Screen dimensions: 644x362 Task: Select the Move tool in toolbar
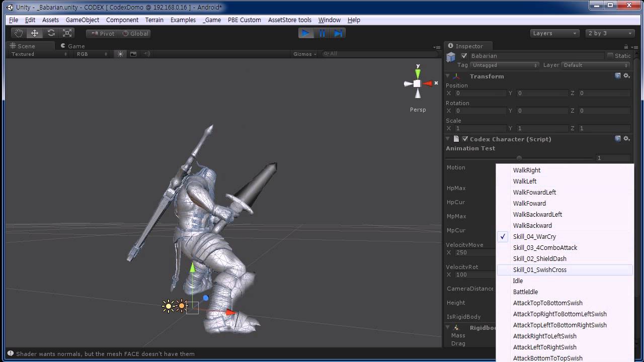point(35,33)
